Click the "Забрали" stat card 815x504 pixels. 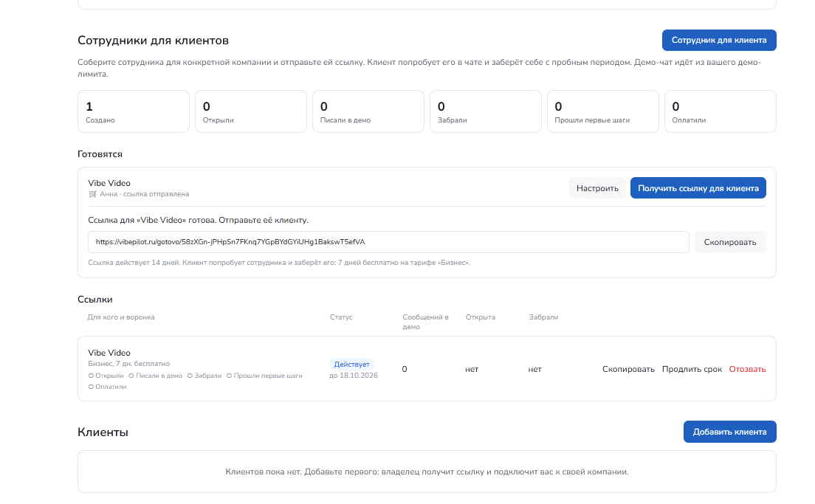(x=486, y=111)
